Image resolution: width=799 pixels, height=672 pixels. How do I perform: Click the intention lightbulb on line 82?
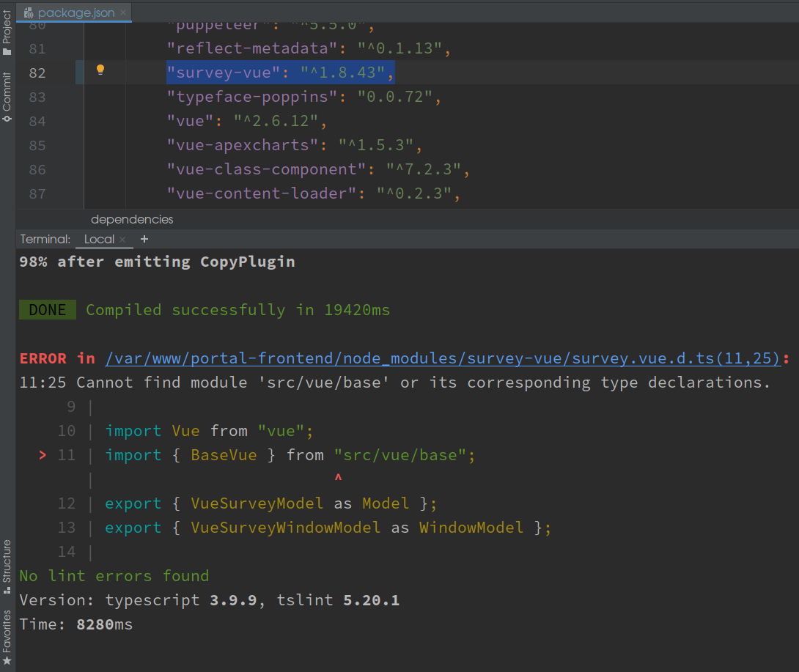tap(100, 71)
